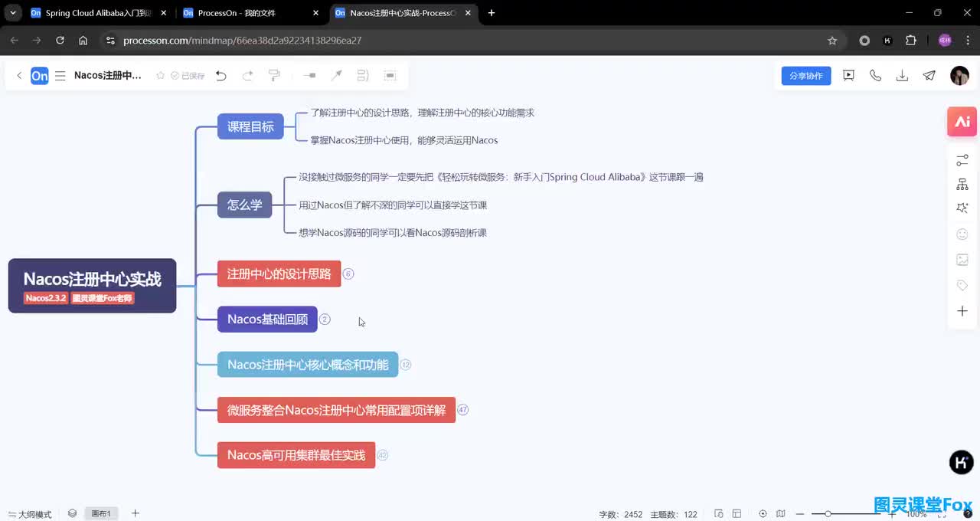The image size is (980, 521).
Task: Publish the mind map with paper plane icon
Action: [x=929, y=76]
